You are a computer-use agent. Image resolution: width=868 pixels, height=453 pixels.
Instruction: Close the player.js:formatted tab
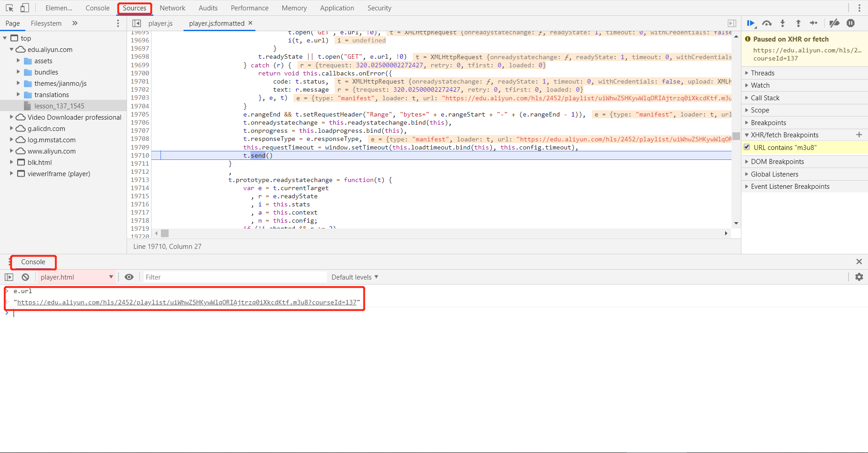(x=250, y=23)
